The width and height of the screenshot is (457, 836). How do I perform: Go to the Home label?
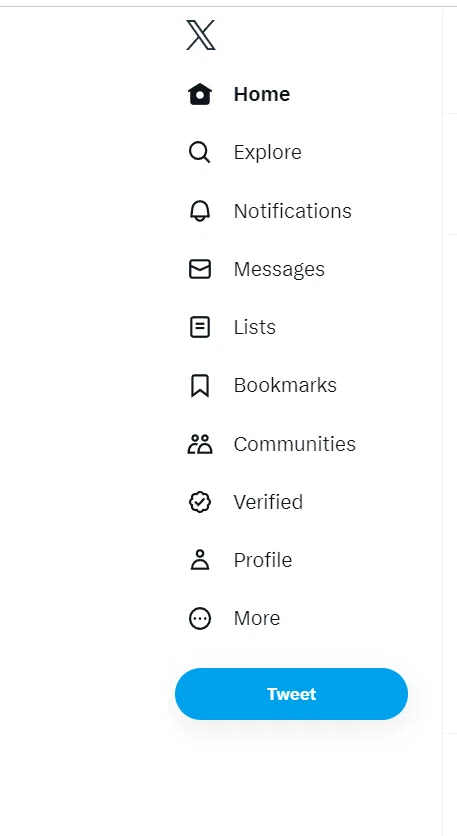pos(262,94)
